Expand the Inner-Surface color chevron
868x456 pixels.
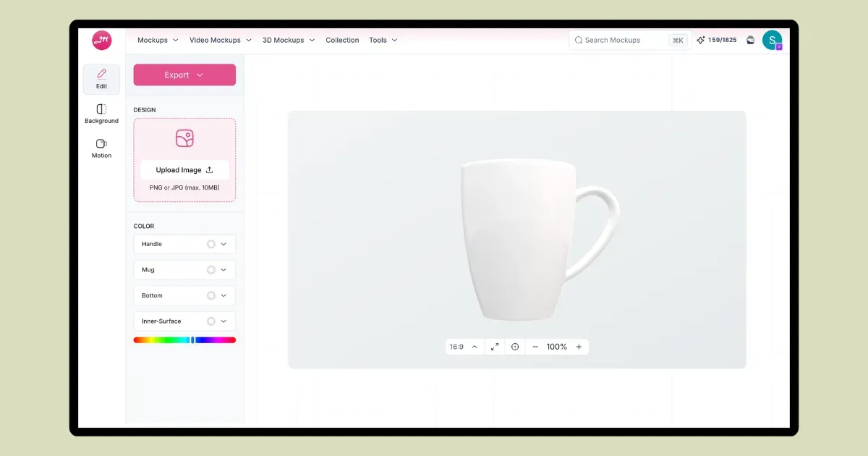coord(224,321)
